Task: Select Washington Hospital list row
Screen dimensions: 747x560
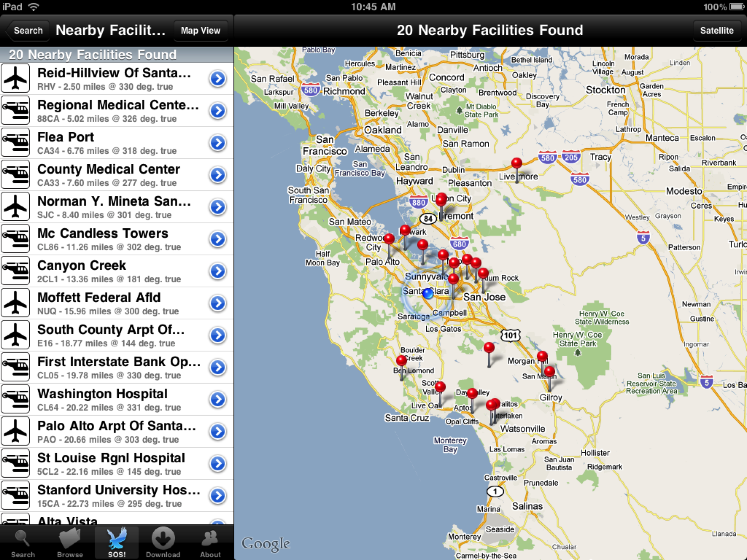Action: click(117, 399)
